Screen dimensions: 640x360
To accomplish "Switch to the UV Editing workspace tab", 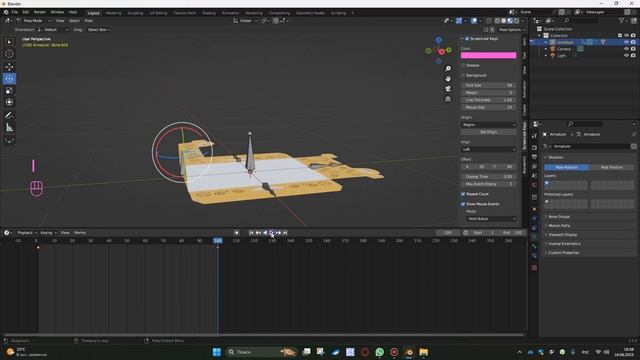I will click(x=158, y=13).
